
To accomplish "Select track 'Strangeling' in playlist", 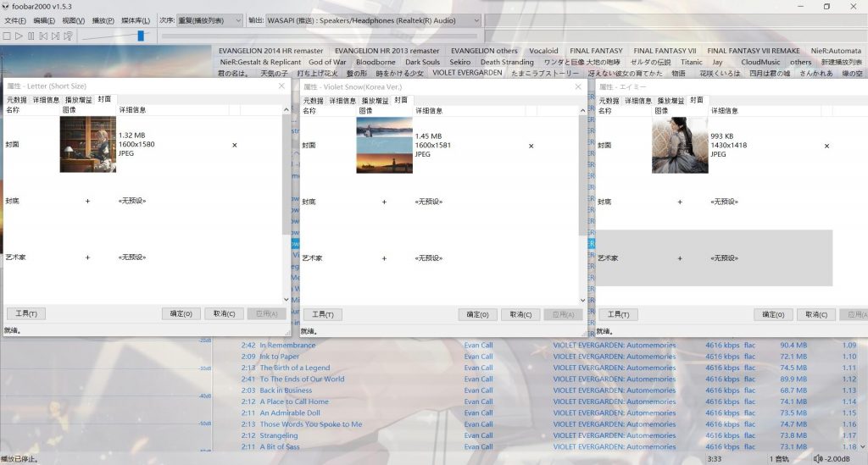I will 278,435.
